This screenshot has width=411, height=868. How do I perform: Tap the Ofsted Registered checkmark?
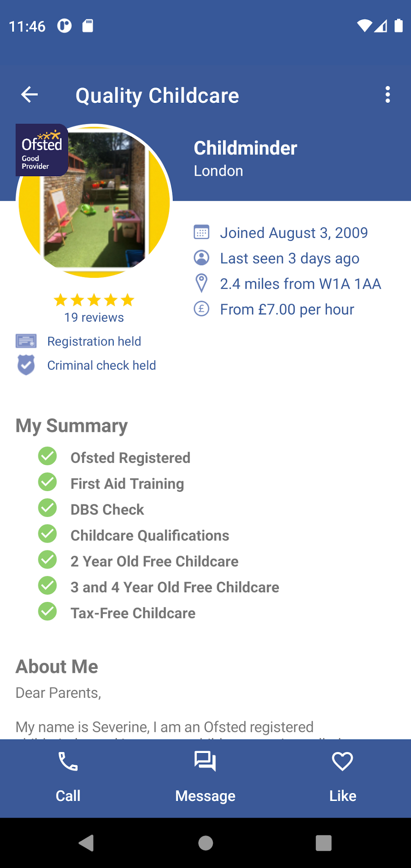point(48,456)
